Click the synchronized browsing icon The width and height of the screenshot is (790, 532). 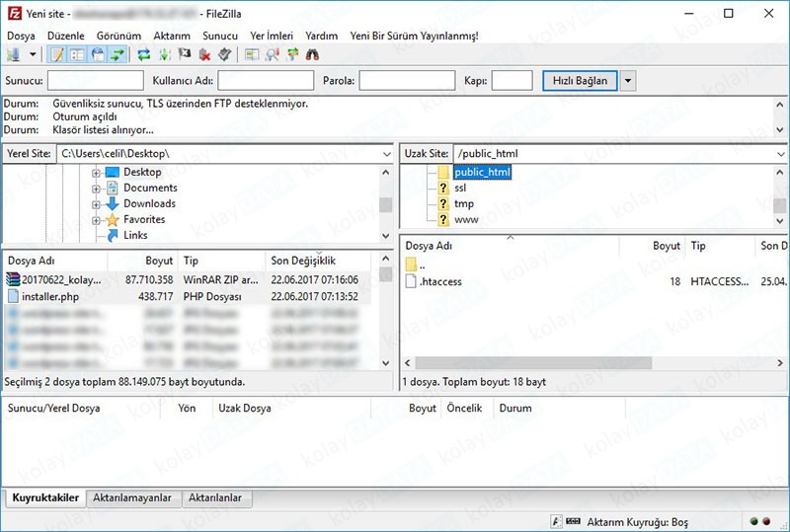click(x=292, y=54)
